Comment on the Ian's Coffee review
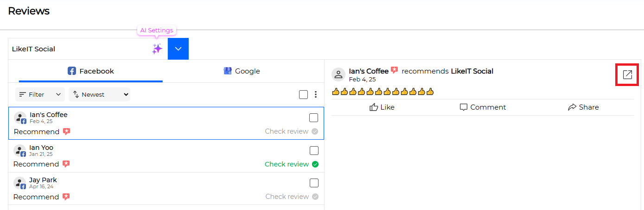 tap(483, 107)
